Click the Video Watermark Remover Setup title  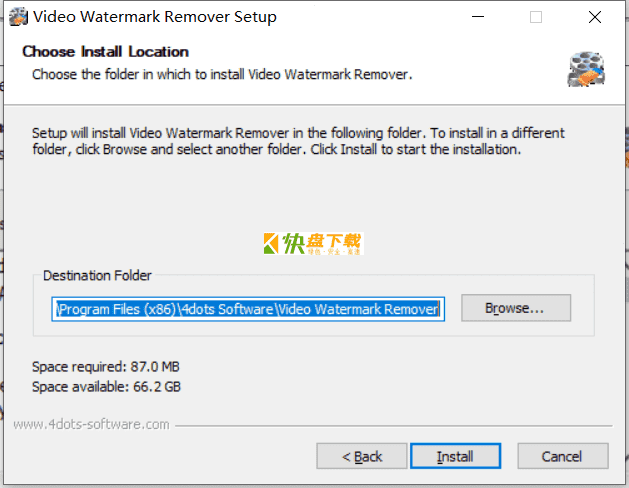(x=155, y=17)
